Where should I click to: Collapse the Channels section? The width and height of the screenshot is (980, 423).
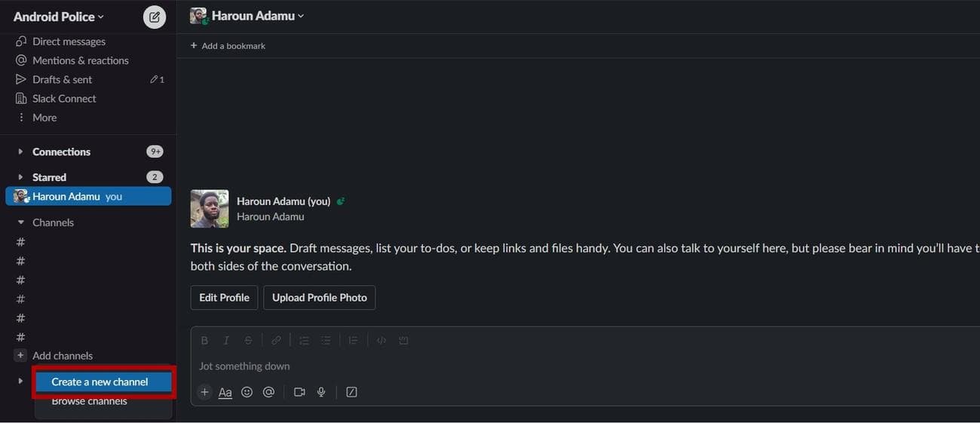pos(20,222)
